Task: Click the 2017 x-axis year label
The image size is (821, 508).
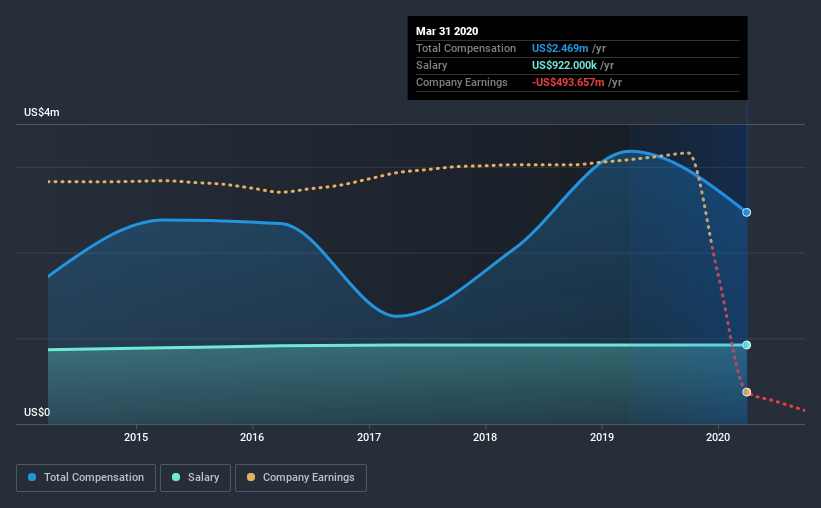Action: pyautogui.click(x=369, y=437)
